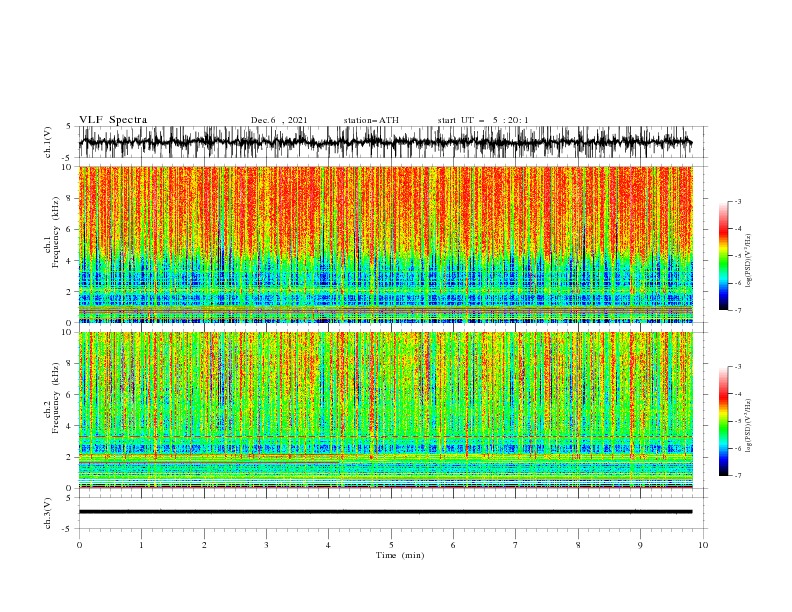Click the 'Time (min)' axis label
792x612 pixels.
coord(400,555)
